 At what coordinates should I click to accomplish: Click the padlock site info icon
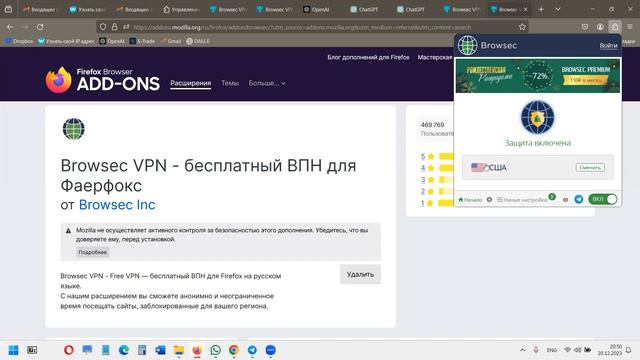[x=115, y=27]
